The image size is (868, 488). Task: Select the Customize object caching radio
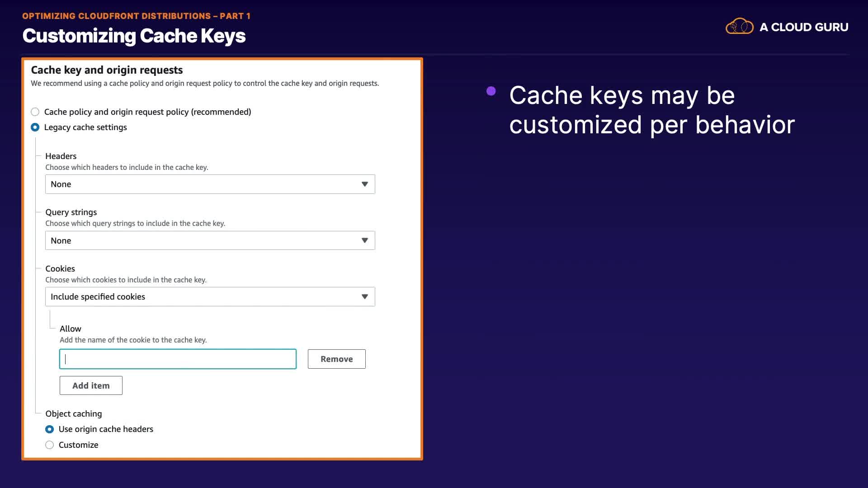coord(50,445)
